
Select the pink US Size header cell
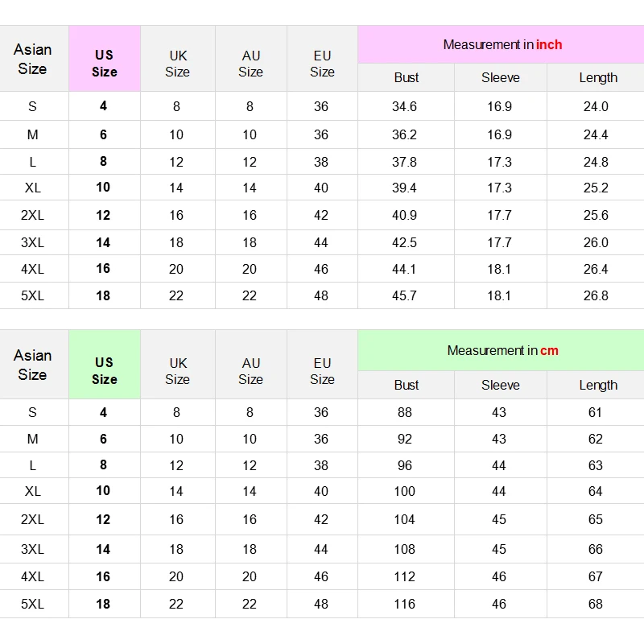coord(105,58)
